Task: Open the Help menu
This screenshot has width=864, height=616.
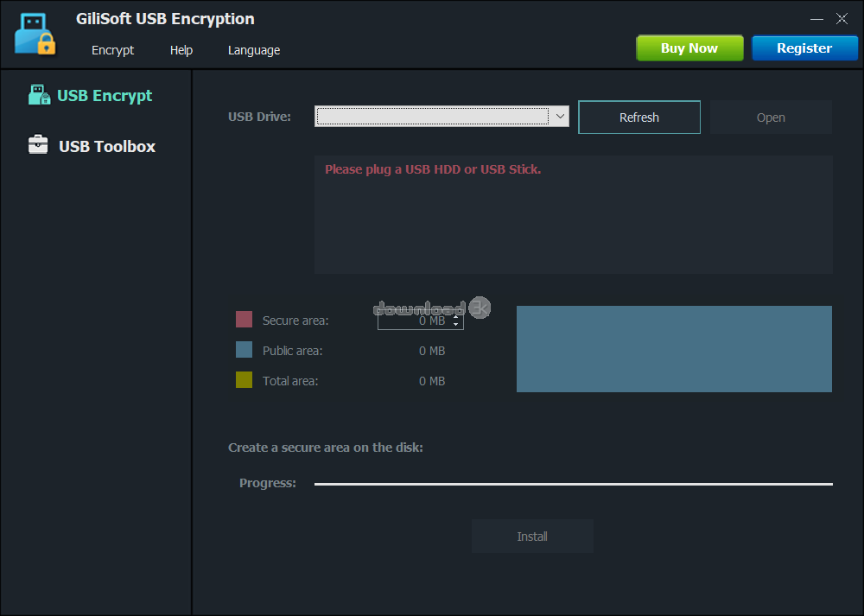Action: coord(181,50)
